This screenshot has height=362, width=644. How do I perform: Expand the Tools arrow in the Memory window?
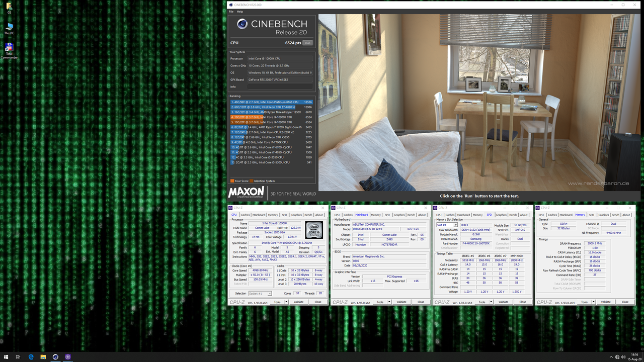[594, 302]
